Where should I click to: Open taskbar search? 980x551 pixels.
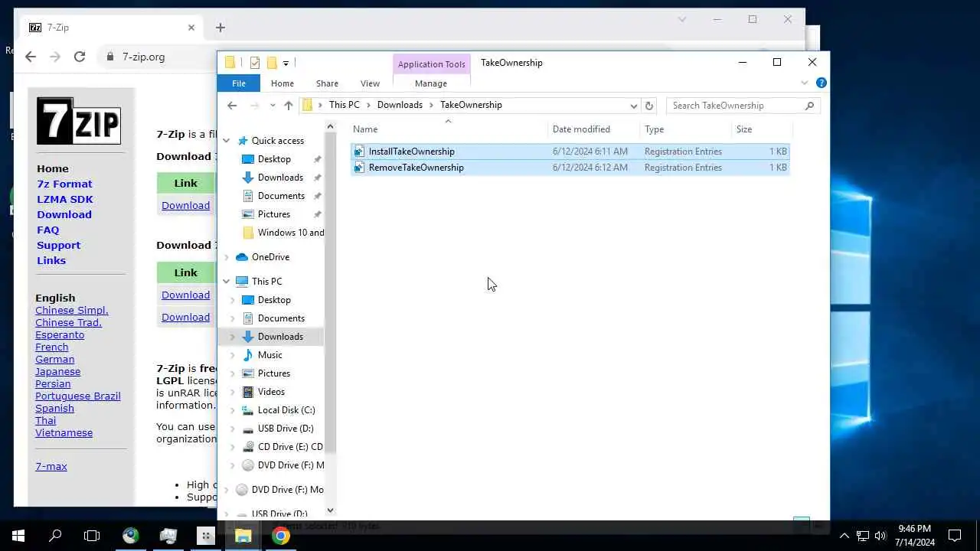[x=55, y=536]
